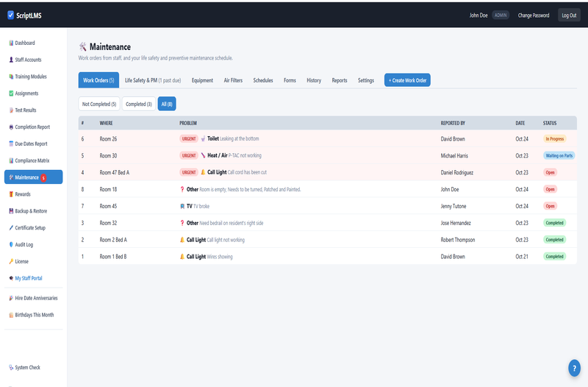Click the STATUS column header
Screen dimensions: 588x387
click(550, 123)
